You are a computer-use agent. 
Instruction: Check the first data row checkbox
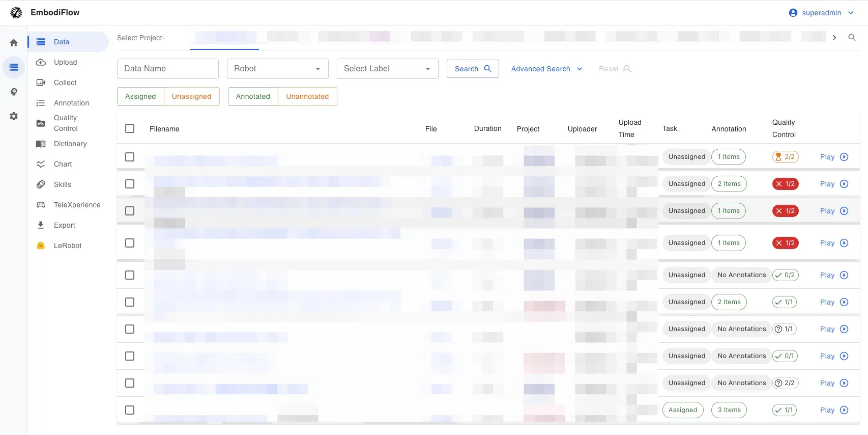[x=130, y=157]
